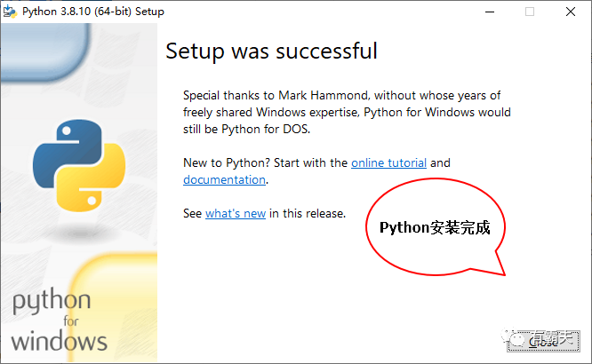The image size is (592, 364).
Task: Click the 'Setup was successful' heading
Action: click(271, 51)
